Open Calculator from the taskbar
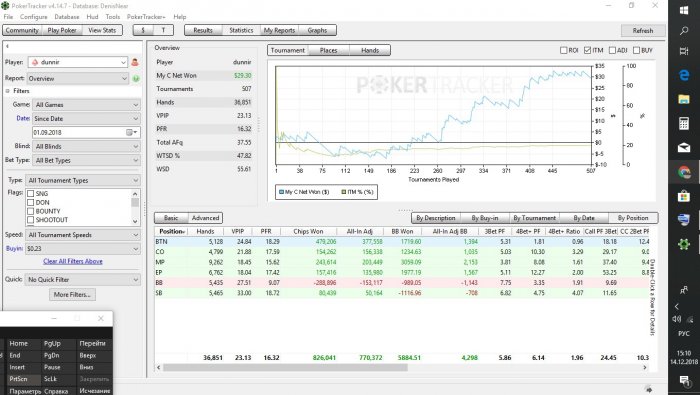Viewport: 700px width, 395px height. pos(683,123)
